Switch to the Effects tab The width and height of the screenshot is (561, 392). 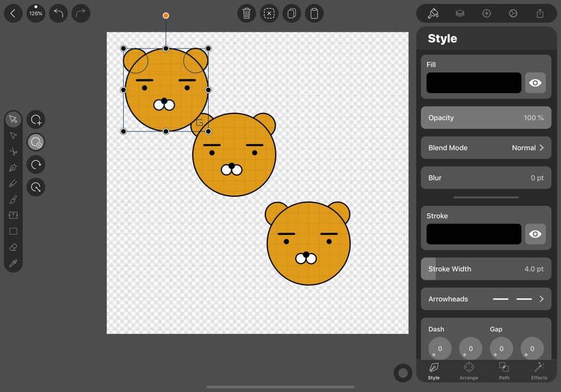539,371
